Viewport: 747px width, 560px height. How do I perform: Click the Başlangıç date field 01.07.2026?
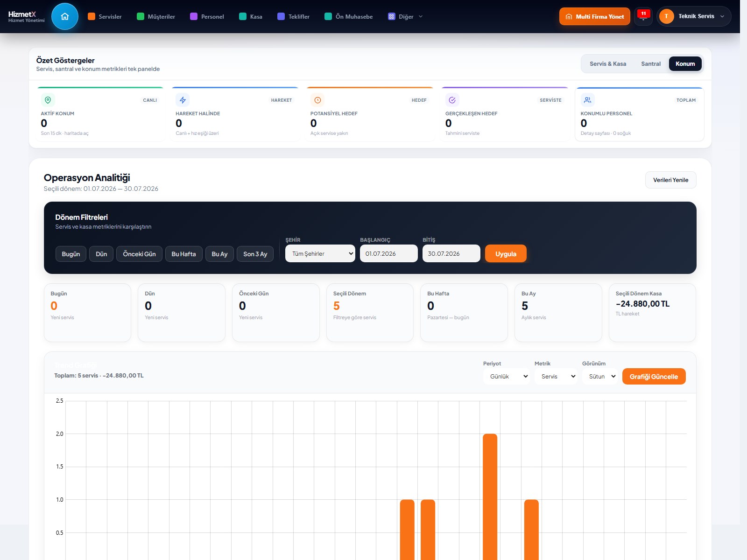[x=389, y=253]
